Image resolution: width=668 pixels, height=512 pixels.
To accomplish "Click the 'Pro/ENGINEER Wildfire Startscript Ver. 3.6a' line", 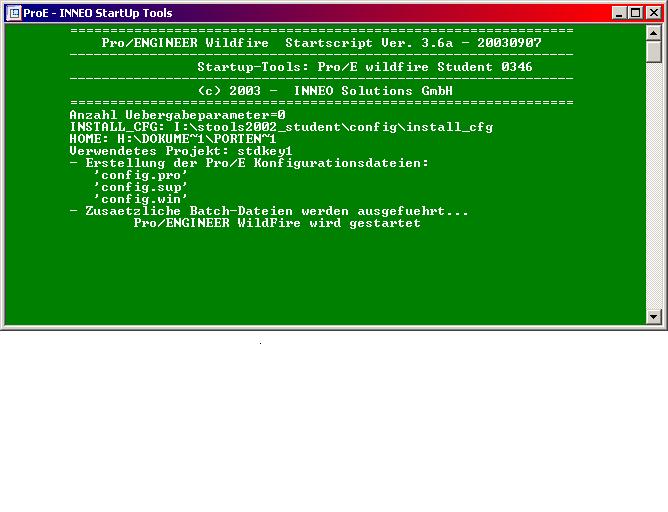I will (x=321, y=43).
